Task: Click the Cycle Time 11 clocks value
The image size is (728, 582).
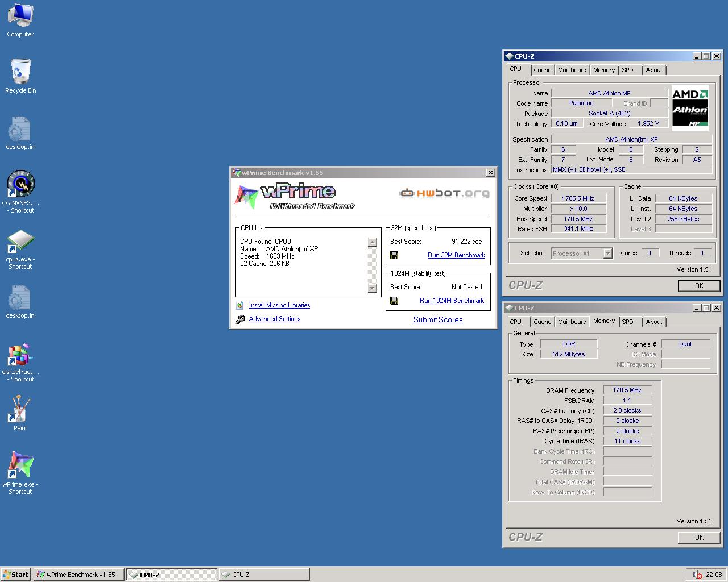Action: pyautogui.click(x=627, y=441)
